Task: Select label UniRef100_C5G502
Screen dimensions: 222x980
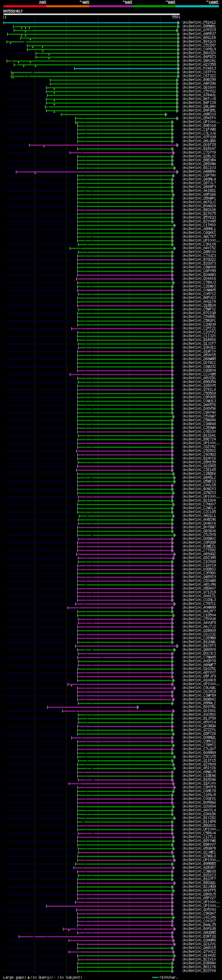Action: pyautogui.click(x=199, y=451)
